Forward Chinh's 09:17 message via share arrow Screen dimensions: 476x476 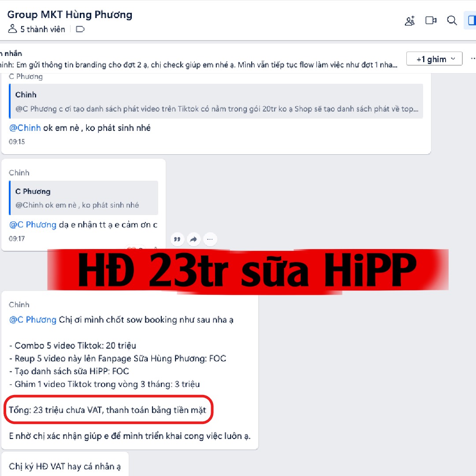193,239
